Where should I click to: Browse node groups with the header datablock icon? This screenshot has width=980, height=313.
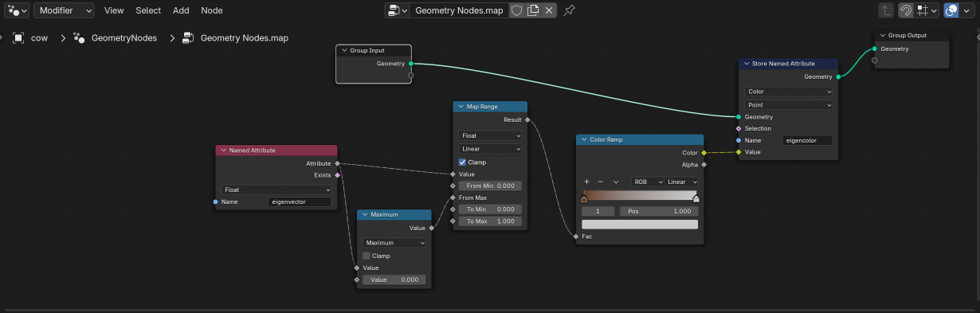398,10
